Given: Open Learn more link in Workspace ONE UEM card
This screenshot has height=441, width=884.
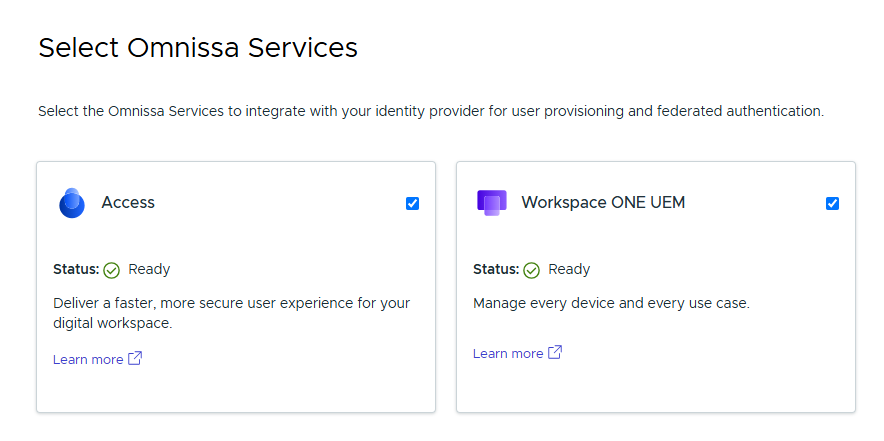Looking at the screenshot, I should (x=508, y=354).
